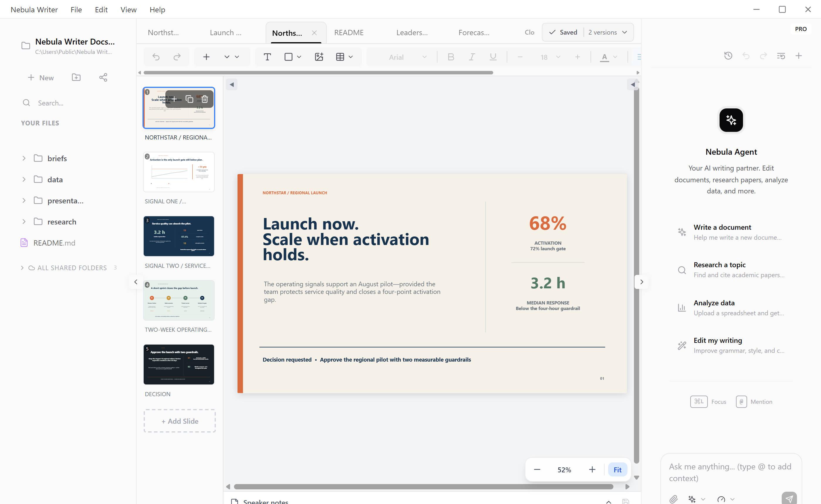Open the Edit menu
The height and width of the screenshot is (504, 821).
101,10
